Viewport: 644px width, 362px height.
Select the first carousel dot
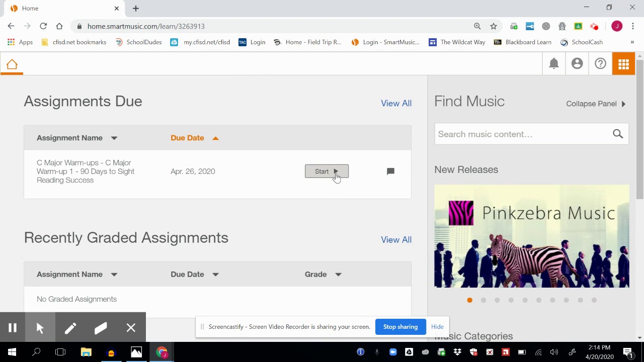tap(469, 300)
